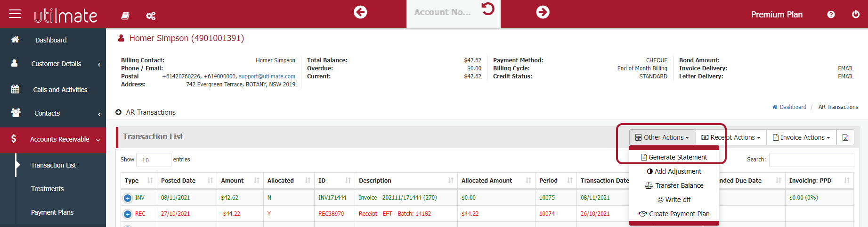Click the Homer Simpson account title
The width and height of the screenshot is (868, 227).
click(x=187, y=38)
